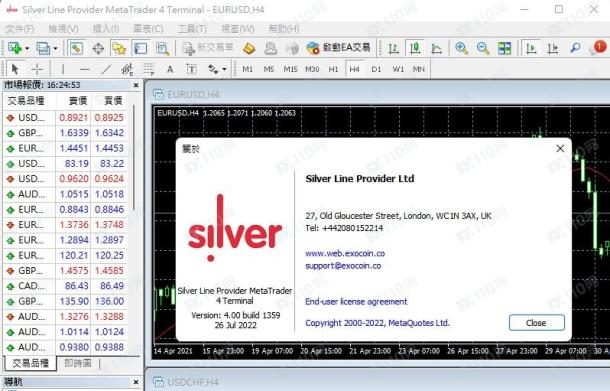610x391 pixels.
Task: Select the text label 'T' tool
Action: [x=191, y=69]
